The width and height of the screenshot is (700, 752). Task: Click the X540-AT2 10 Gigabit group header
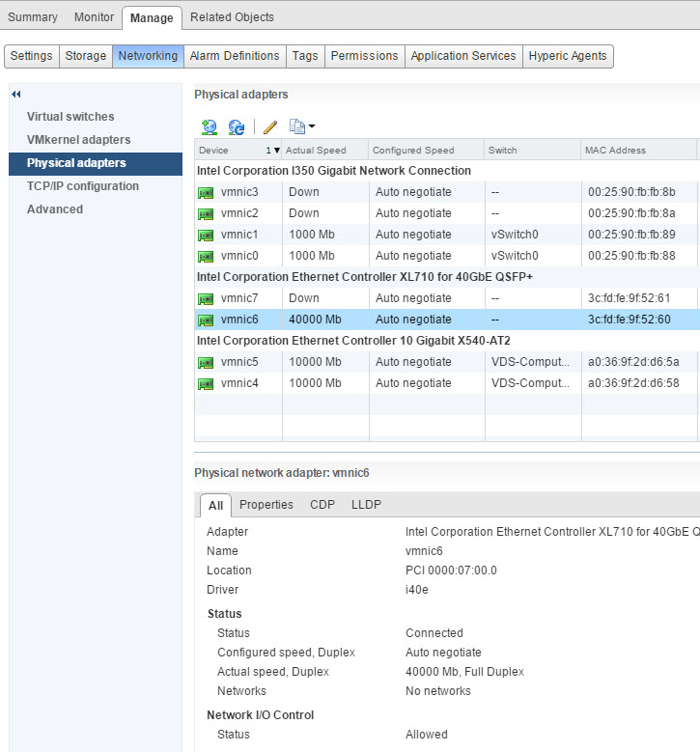353,341
